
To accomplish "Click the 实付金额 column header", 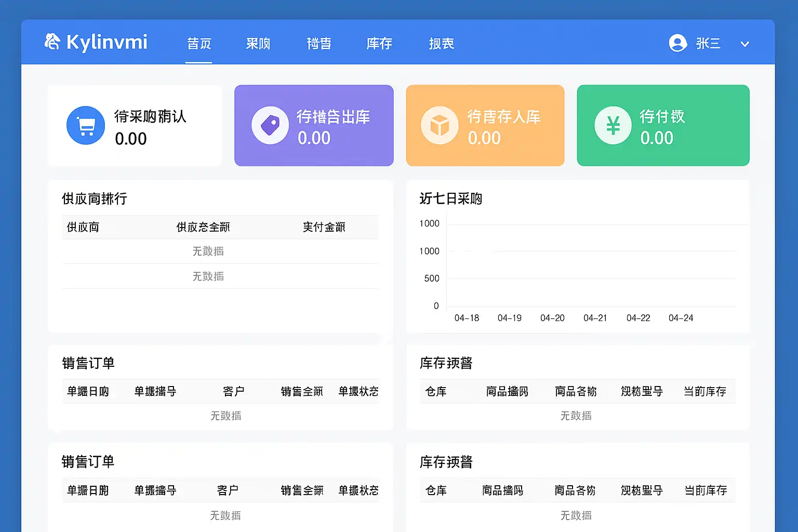I will point(324,227).
